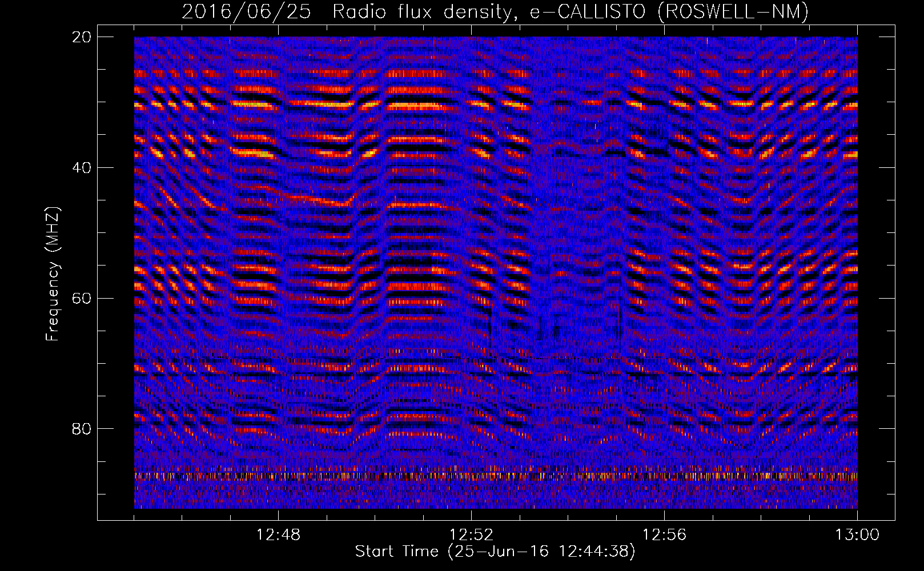Viewport: 924px width, 571px height.
Task: Click the 12:48 time tick label
Action: tap(278, 535)
